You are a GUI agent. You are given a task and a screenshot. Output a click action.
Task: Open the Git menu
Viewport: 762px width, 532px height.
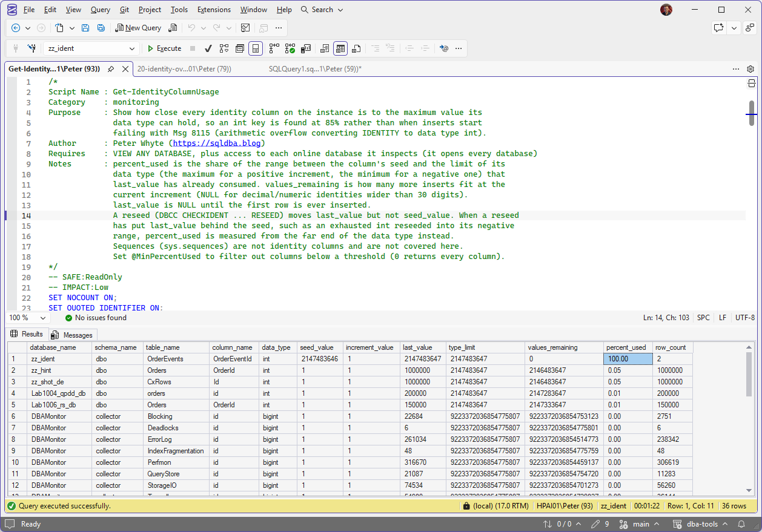pos(124,10)
